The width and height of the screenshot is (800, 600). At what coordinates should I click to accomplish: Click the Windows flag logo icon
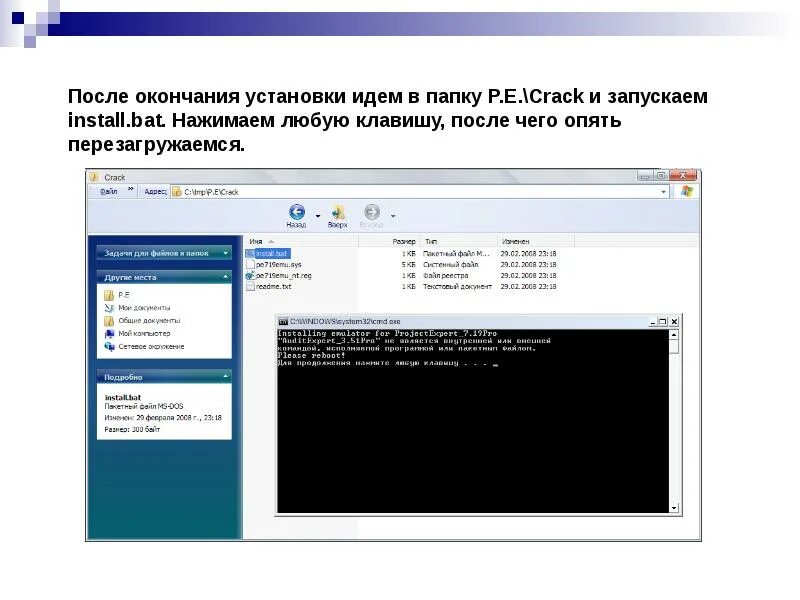687,191
